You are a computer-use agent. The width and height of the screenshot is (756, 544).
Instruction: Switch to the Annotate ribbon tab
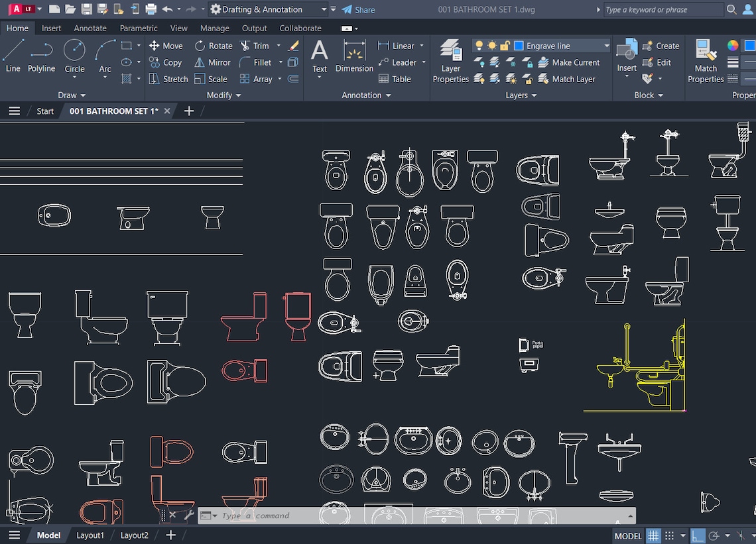pos(90,28)
